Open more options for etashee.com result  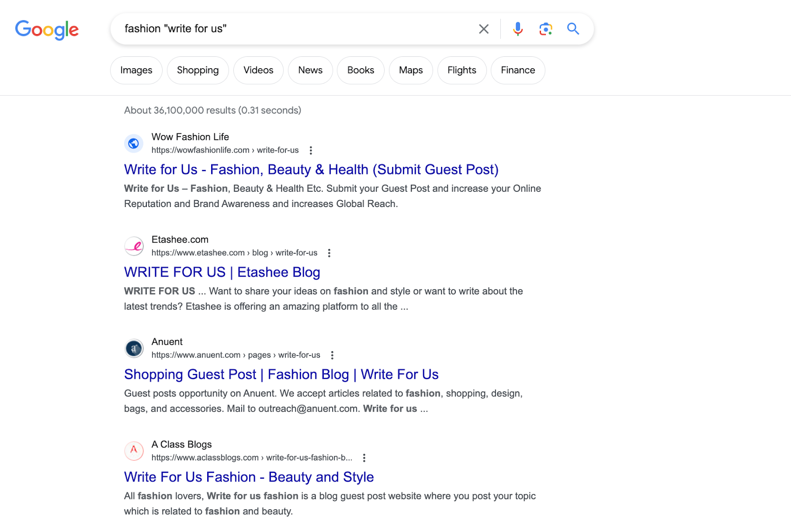click(x=329, y=253)
